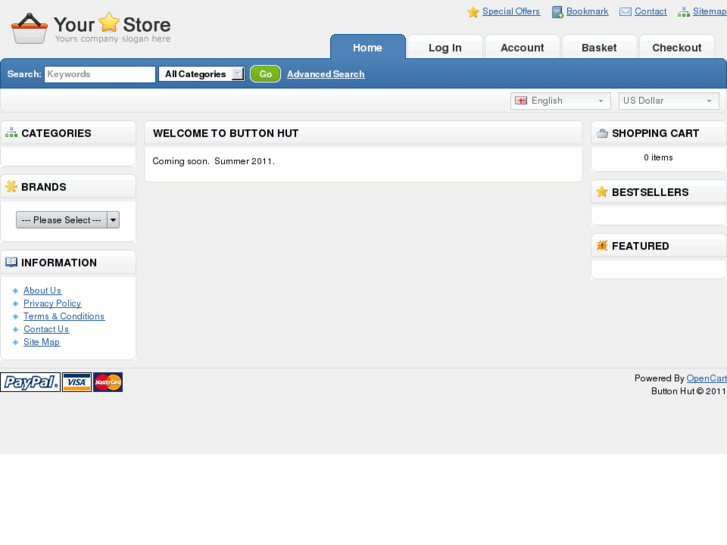
Task: Click the Sitemap tree icon
Action: tap(683, 13)
